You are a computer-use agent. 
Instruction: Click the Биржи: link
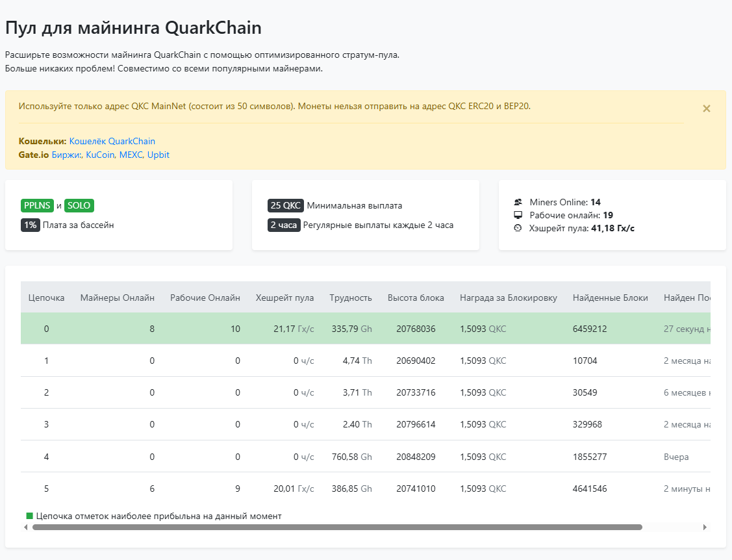[x=66, y=155]
